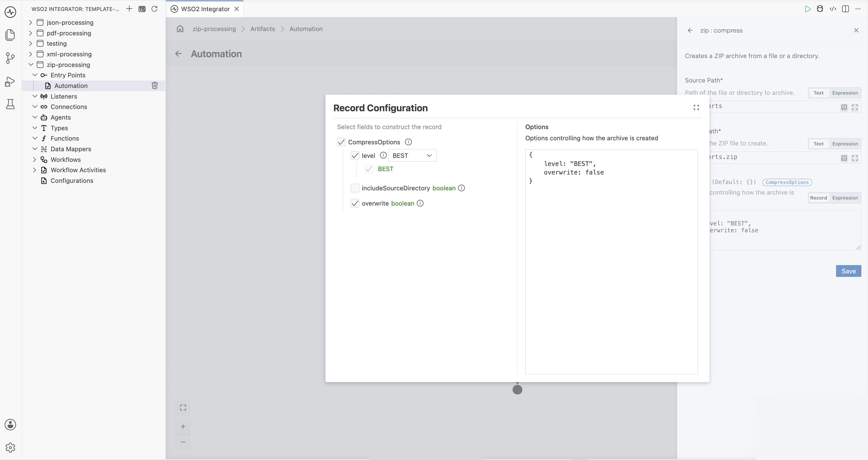The width and height of the screenshot is (868, 460).
Task: Go back arrow beside zip : compress
Action: point(690,30)
